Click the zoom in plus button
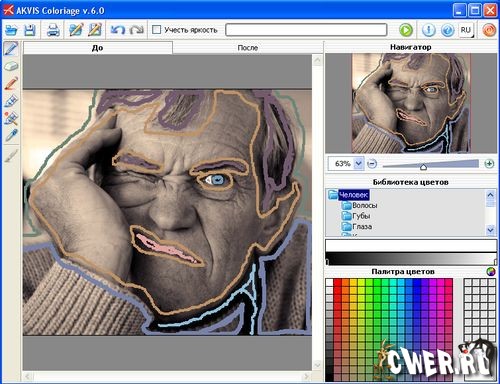This screenshot has height=384, width=500. (x=489, y=164)
